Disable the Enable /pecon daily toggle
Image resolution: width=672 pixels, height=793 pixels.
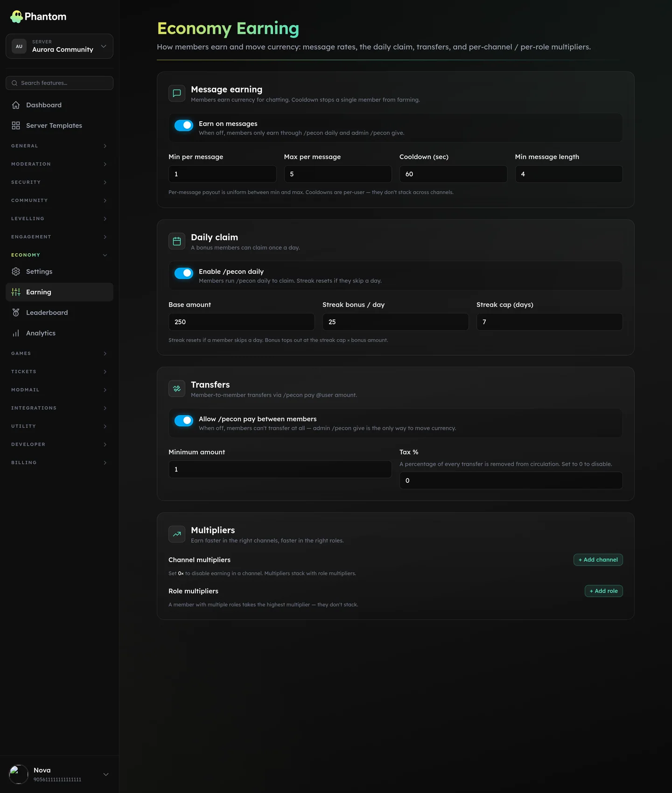(x=184, y=273)
